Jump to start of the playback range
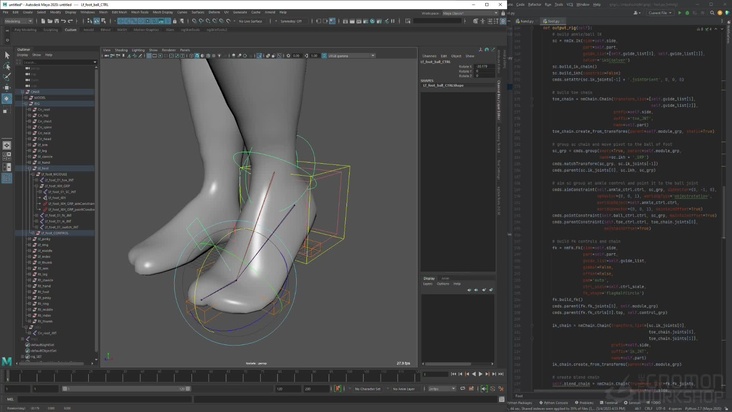732x412 pixels. pyautogui.click(x=455, y=374)
